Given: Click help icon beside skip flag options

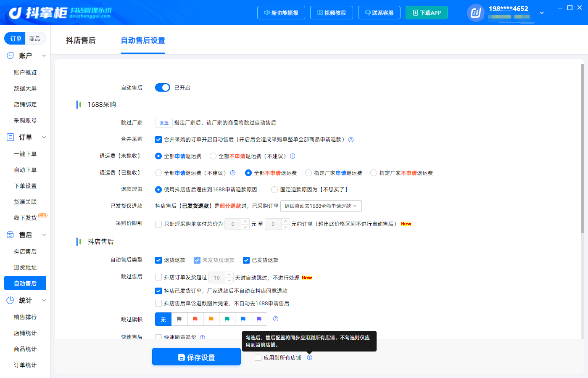Looking at the screenshot, I should (x=276, y=319).
